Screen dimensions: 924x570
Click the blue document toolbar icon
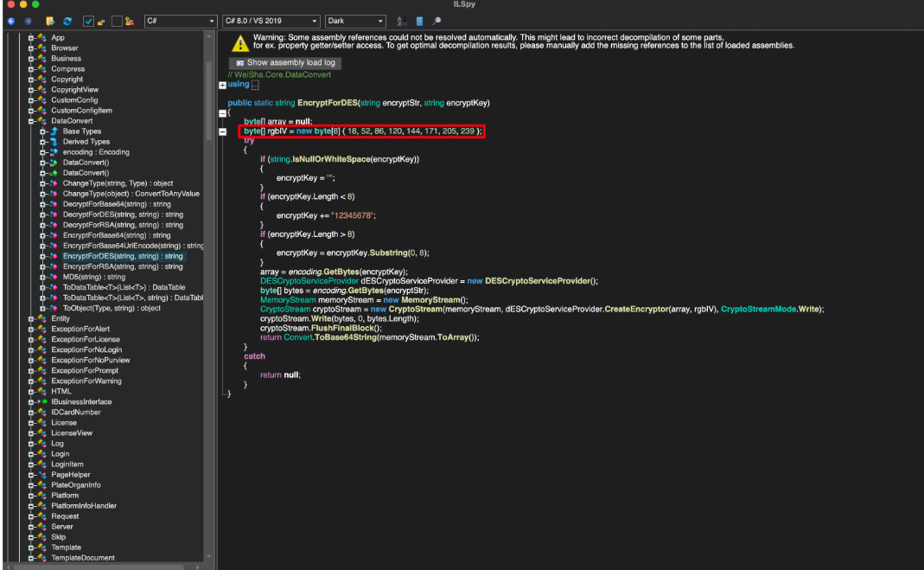click(419, 21)
